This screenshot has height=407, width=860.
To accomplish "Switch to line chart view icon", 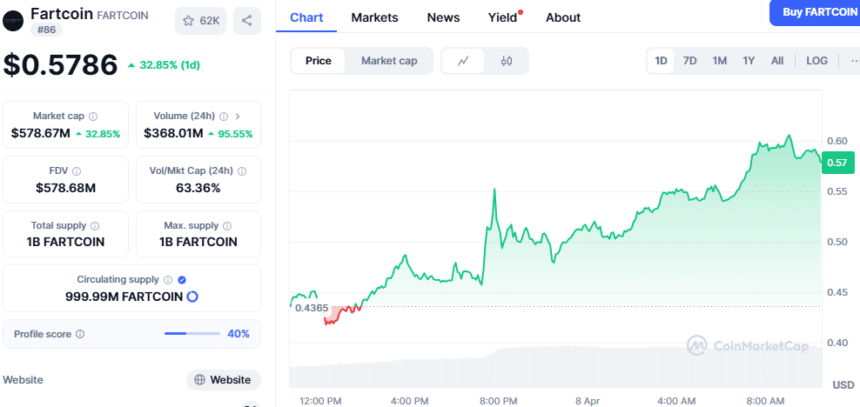I will [463, 61].
